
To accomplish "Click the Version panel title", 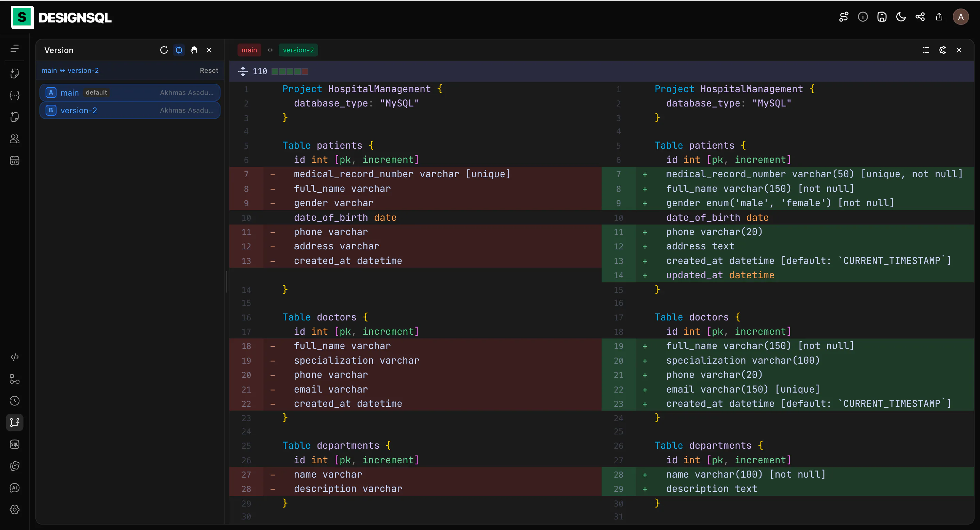I will click(59, 50).
